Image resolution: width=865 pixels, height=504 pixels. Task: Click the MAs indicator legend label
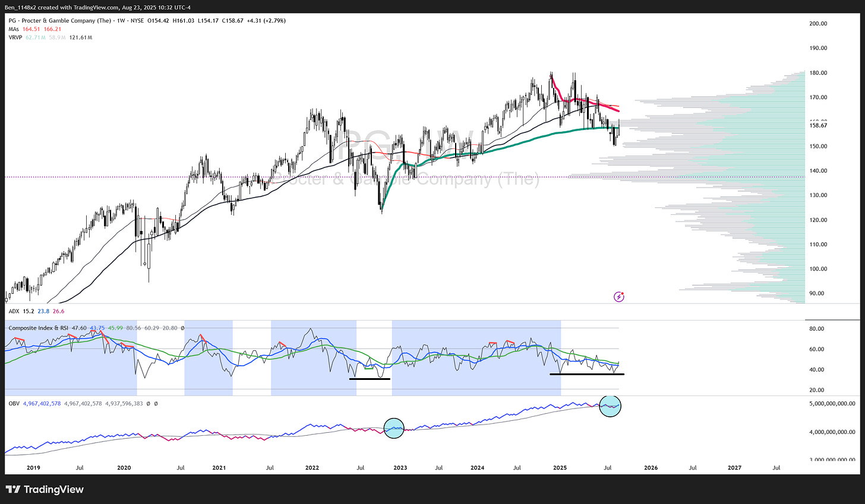coord(14,28)
